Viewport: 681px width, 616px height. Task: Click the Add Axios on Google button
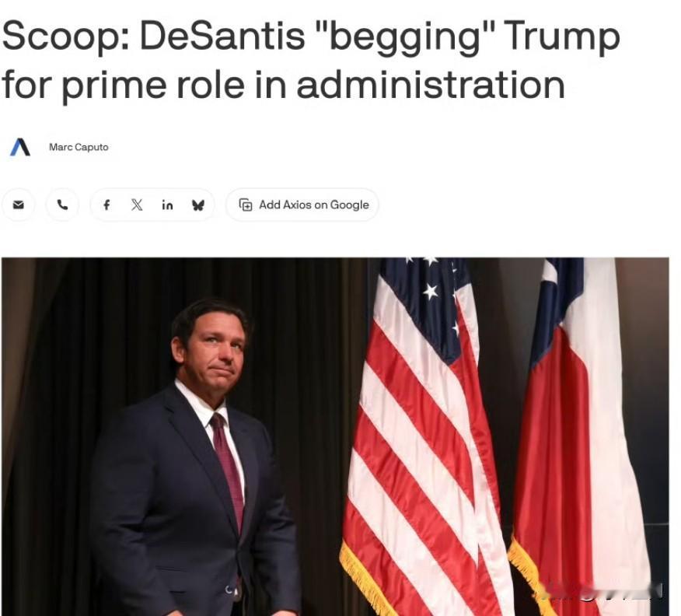tap(302, 205)
